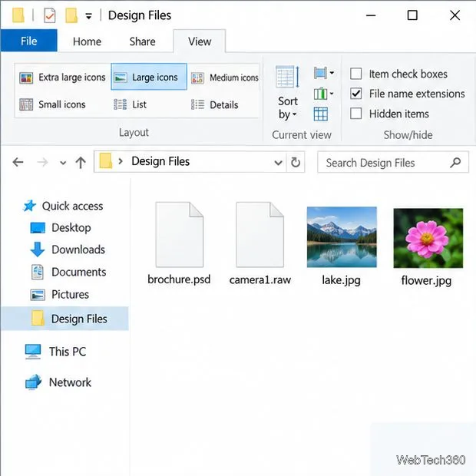Select the flower.jpg thumbnail
Image resolution: width=476 pixels, height=476 pixels.
tap(428, 238)
